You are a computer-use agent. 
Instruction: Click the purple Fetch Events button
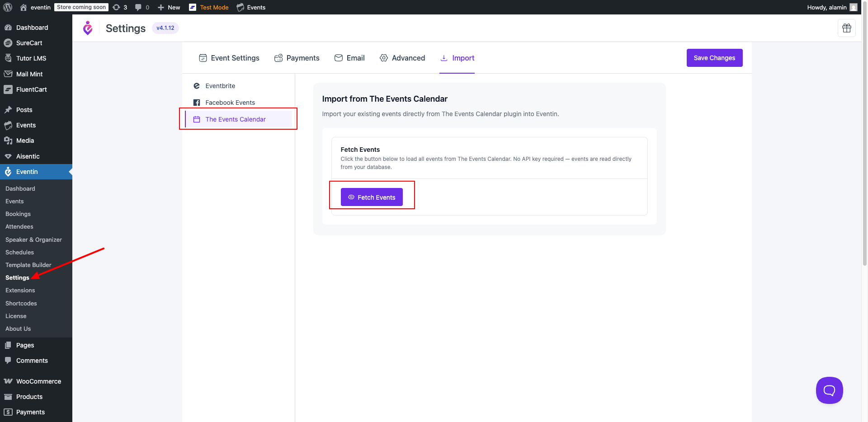coord(372,197)
